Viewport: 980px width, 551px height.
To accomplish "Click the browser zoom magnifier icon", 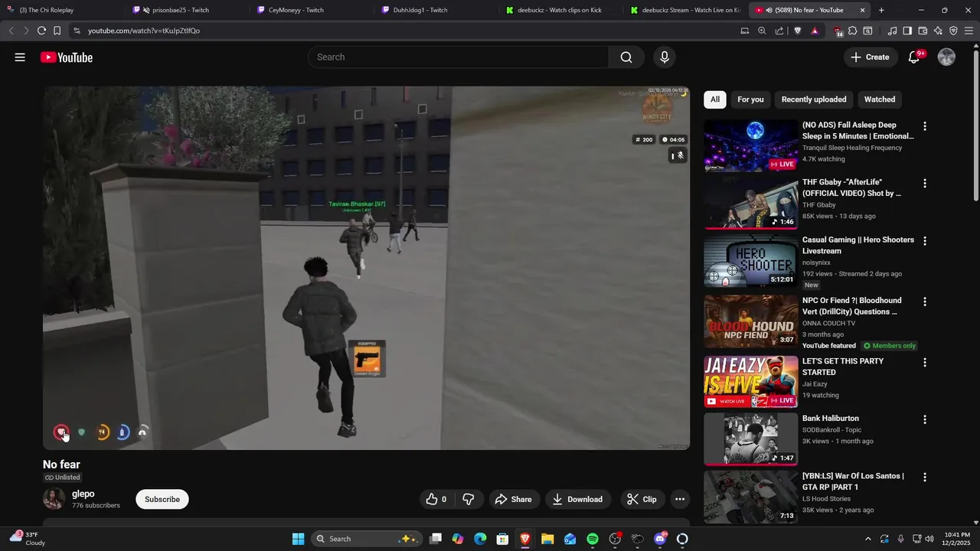I will 762,31.
